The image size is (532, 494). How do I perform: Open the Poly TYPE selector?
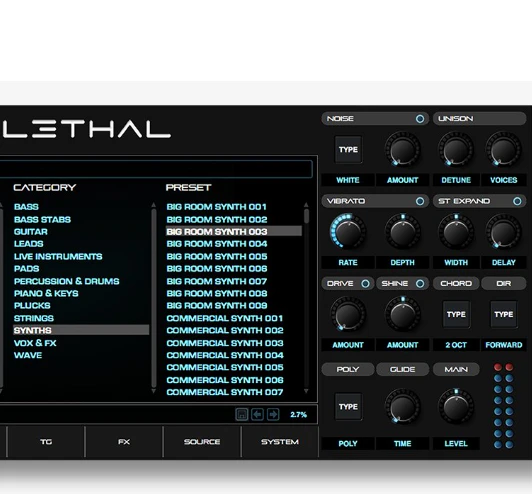[x=348, y=407]
